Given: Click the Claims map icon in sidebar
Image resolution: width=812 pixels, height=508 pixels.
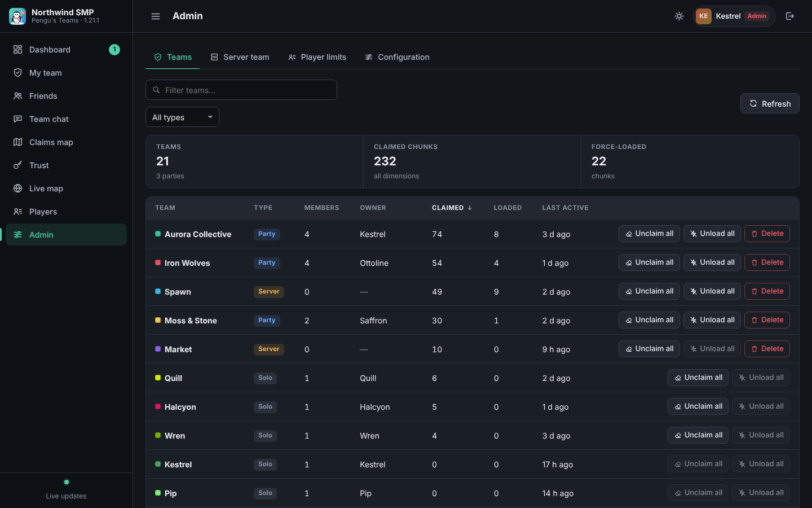Looking at the screenshot, I should click(x=18, y=142).
